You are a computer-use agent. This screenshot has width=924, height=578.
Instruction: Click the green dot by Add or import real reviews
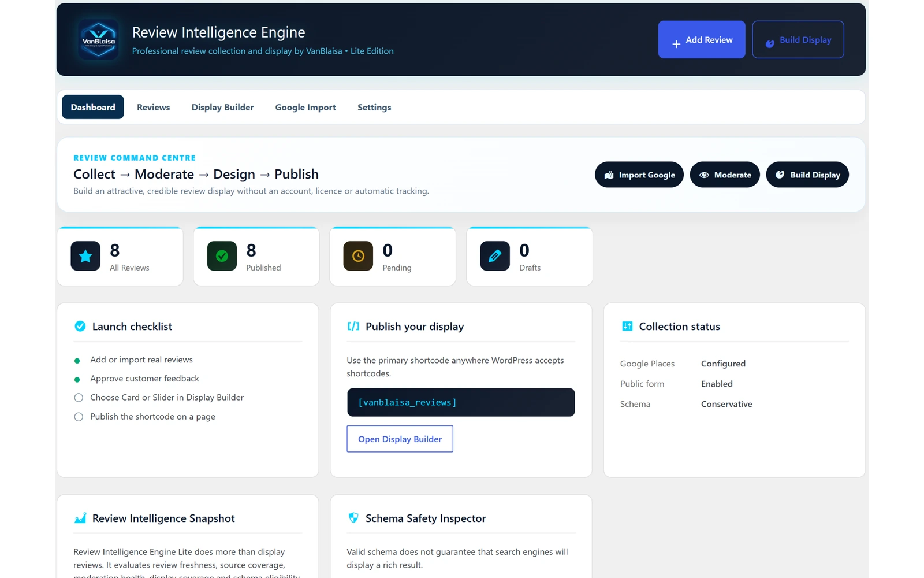(x=77, y=361)
